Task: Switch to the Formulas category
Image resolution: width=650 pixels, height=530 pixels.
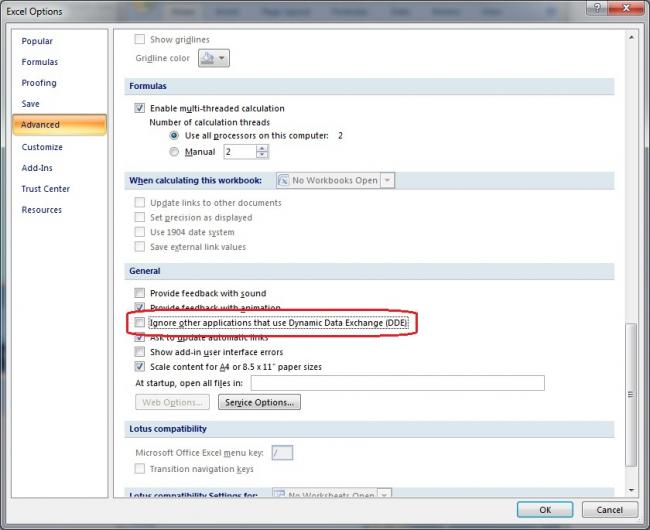Action: point(40,62)
